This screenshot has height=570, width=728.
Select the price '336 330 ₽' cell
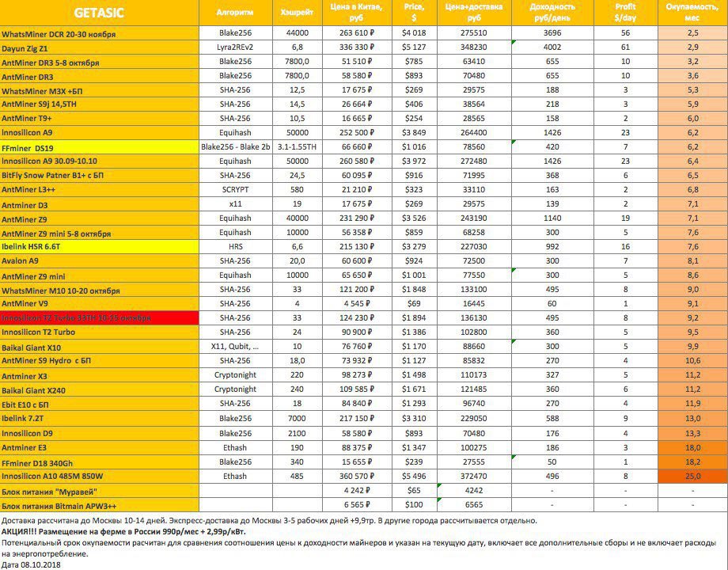pos(357,47)
